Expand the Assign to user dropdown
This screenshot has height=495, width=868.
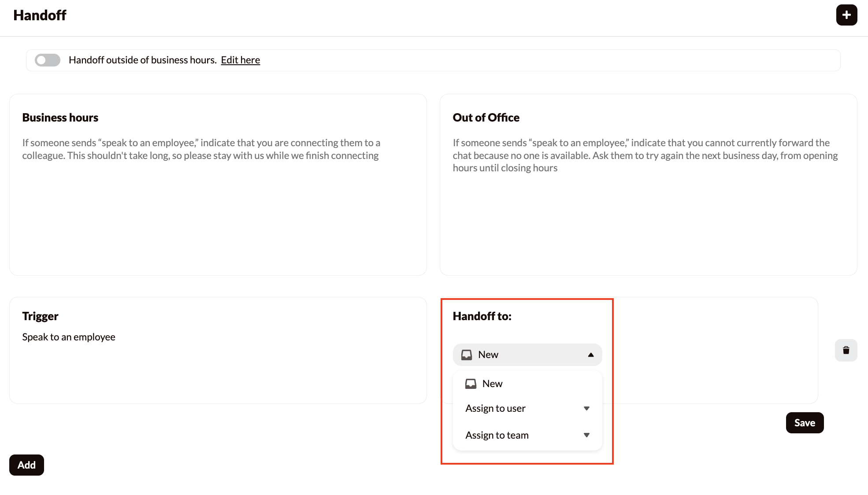tap(586, 408)
